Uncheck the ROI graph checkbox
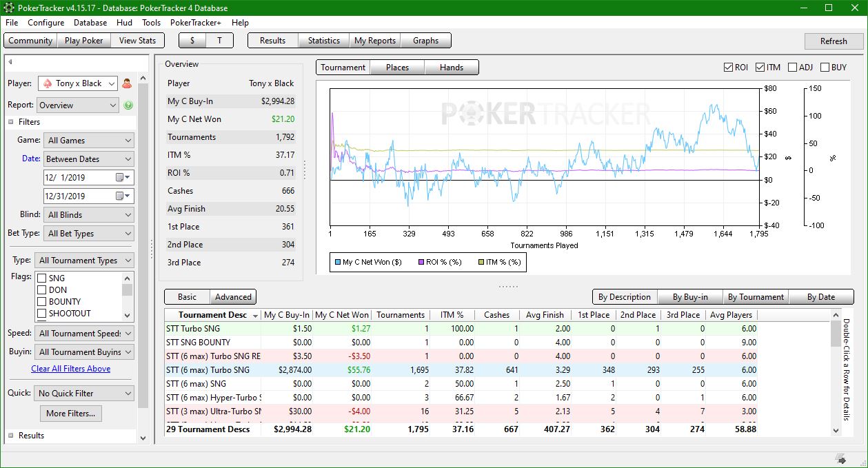The width and height of the screenshot is (868, 468). 729,68
